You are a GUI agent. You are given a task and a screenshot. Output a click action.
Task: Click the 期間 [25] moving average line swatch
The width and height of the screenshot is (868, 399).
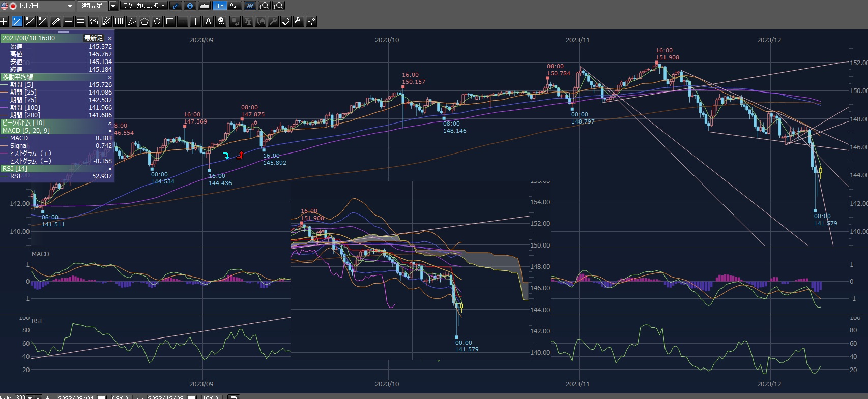point(5,93)
